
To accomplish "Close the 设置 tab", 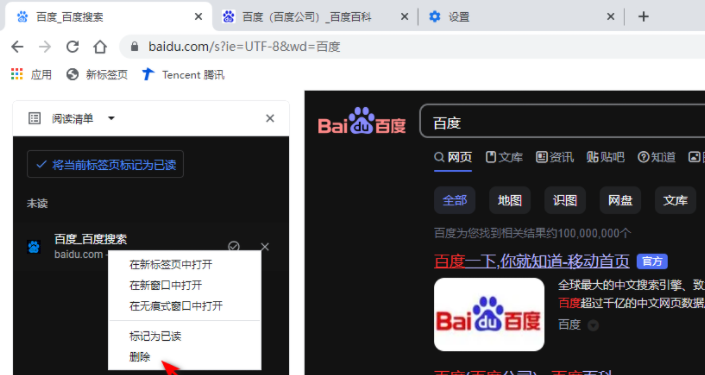I will click(x=610, y=17).
